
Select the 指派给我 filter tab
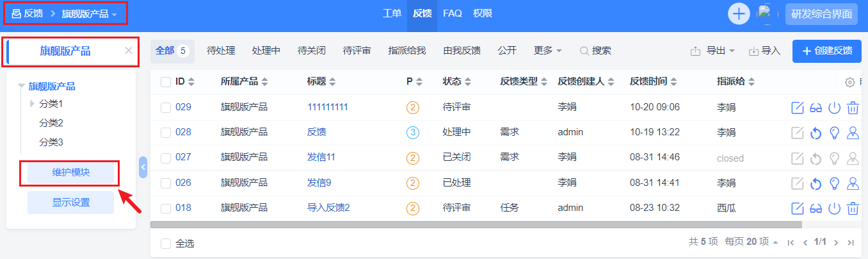click(x=407, y=51)
